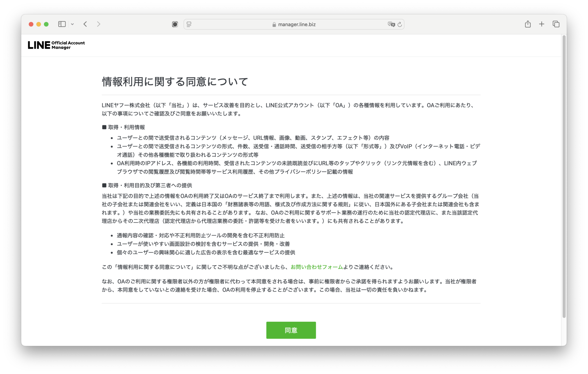The width and height of the screenshot is (588, 374).
Task: Select the 取得・利用情報 section header
Action: coord(124,127)
